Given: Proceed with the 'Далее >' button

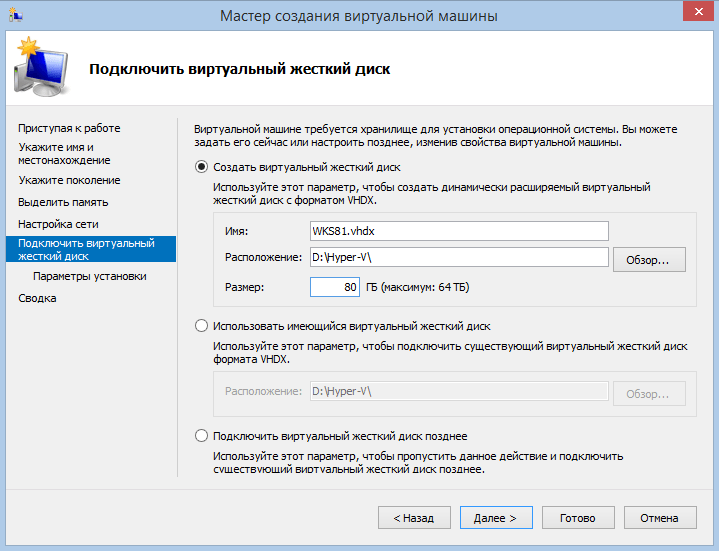Looking at the screenshot, I should coord(495,517).
